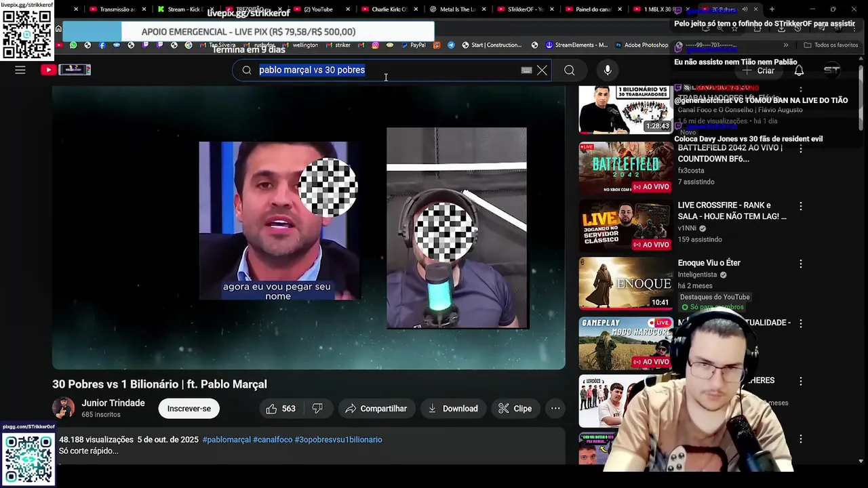Like the video with thumbs up

pos(280,409)
